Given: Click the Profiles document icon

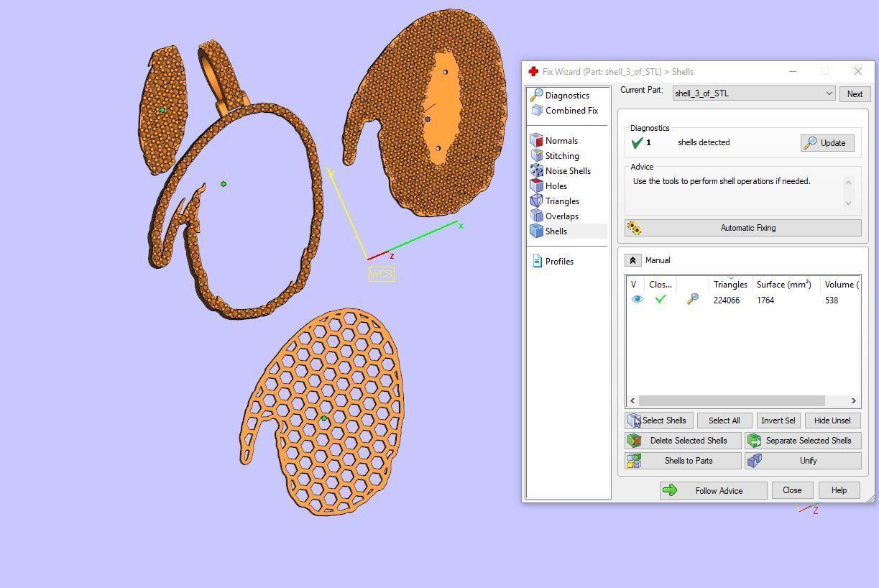Looking at the screenshot, I should (x=537, y=262).
